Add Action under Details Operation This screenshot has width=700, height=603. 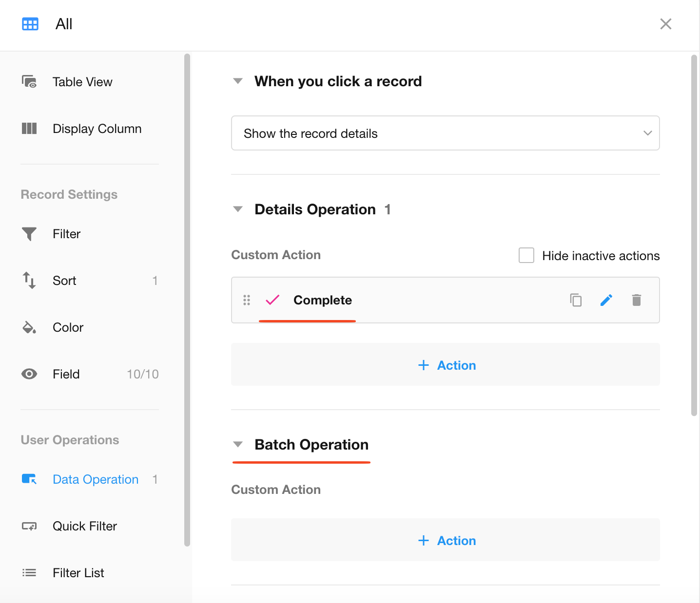(x=446, y=365)
